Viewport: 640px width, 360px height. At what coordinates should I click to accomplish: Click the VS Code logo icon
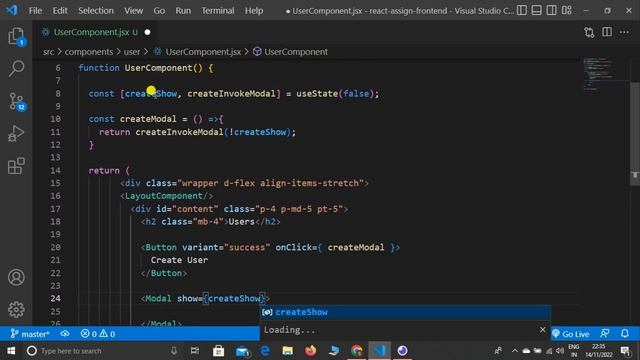pyautogui.click(x=12, y=10)
